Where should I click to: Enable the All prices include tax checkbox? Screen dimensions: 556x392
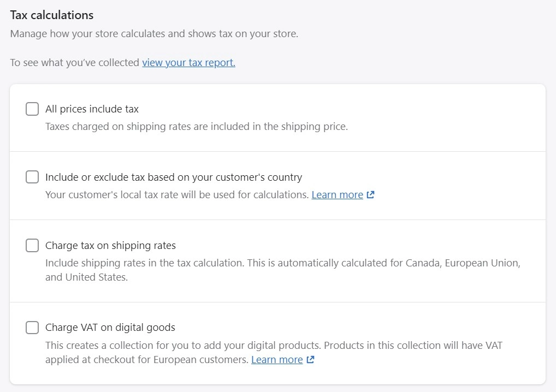click(x=32, y=109)
